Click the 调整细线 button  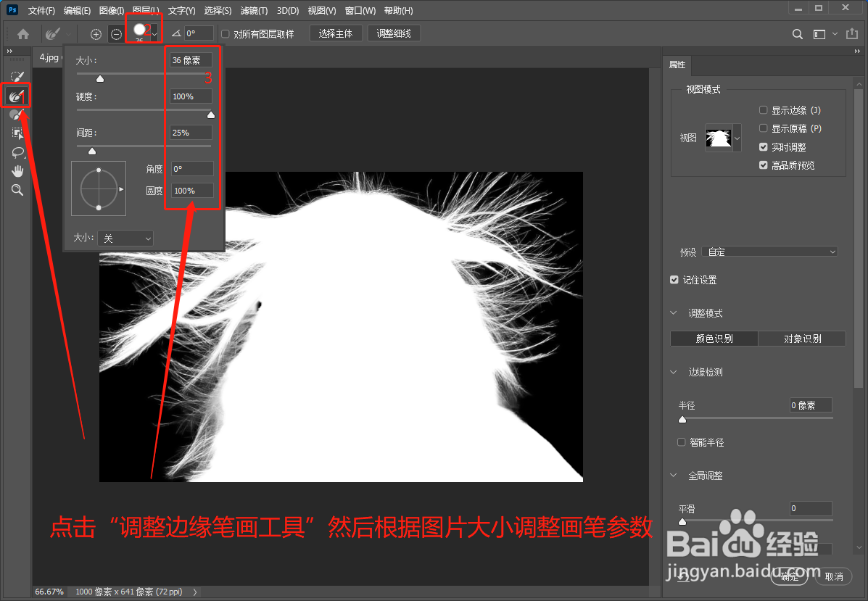394,34
